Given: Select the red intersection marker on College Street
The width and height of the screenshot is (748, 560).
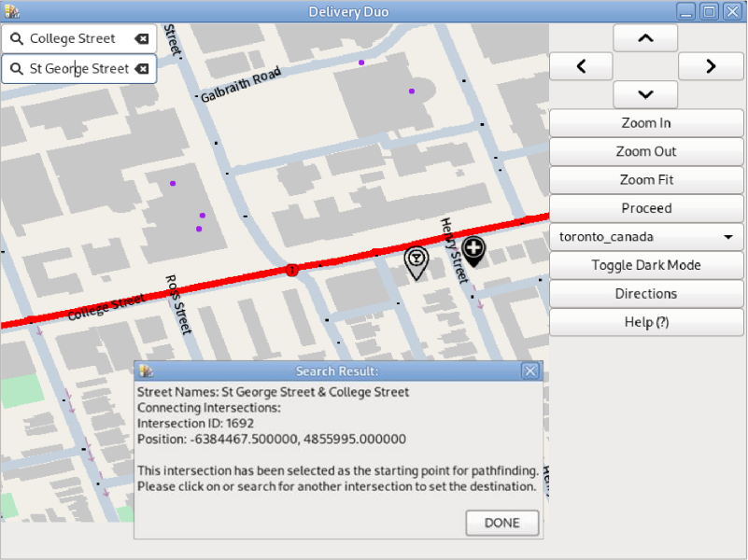Looking at the screenshot, I should click(292, 270).
